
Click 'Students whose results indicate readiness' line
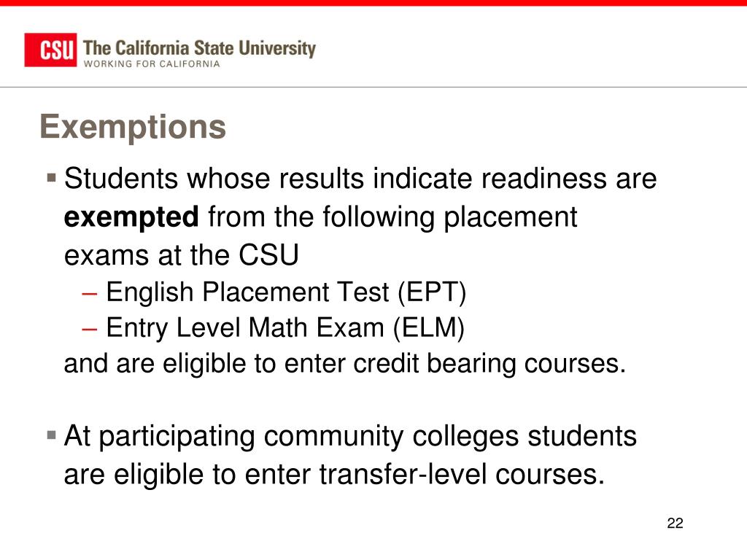click(x=360, y=179)
